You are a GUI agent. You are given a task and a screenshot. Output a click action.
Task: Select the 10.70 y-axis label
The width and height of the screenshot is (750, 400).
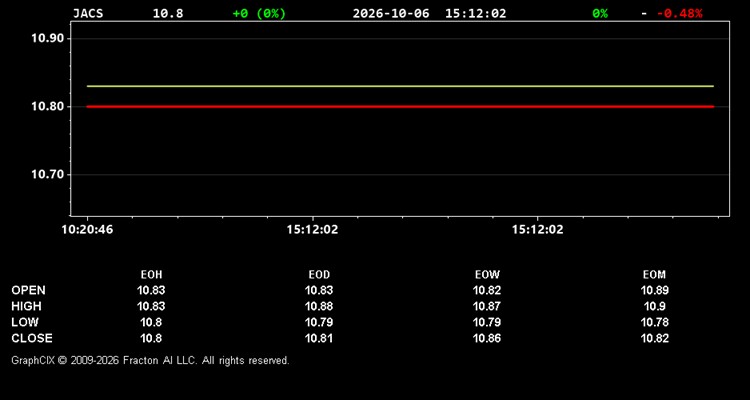click(x=47, y=174)
